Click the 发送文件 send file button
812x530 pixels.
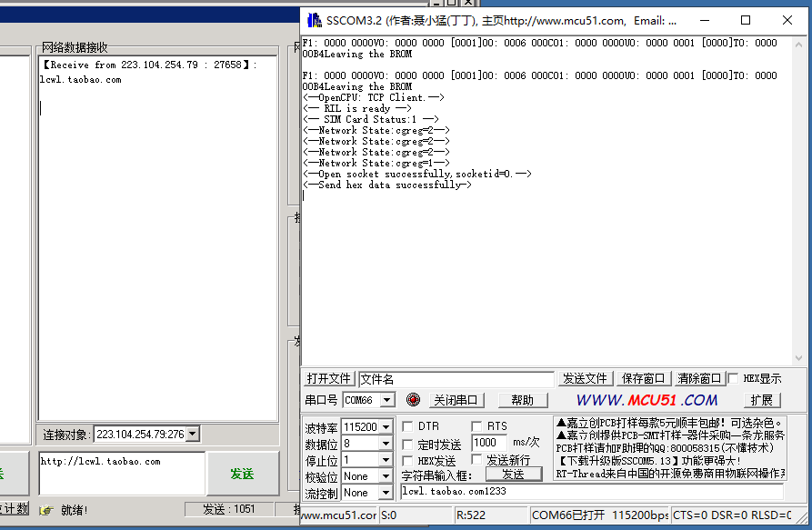point(585,378)
